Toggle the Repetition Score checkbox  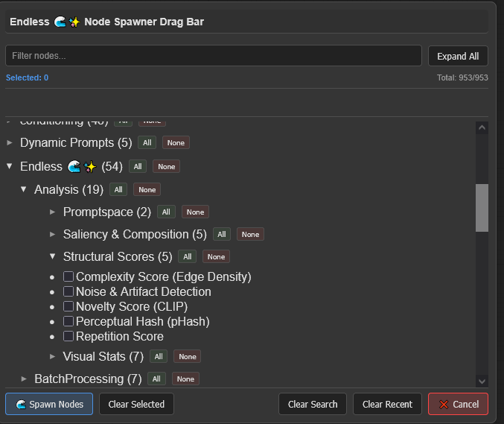point(68,337)
